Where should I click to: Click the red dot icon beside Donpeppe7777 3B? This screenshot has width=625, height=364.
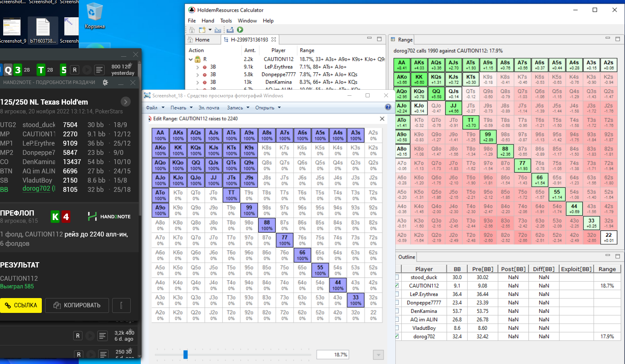tap(205, 75)
